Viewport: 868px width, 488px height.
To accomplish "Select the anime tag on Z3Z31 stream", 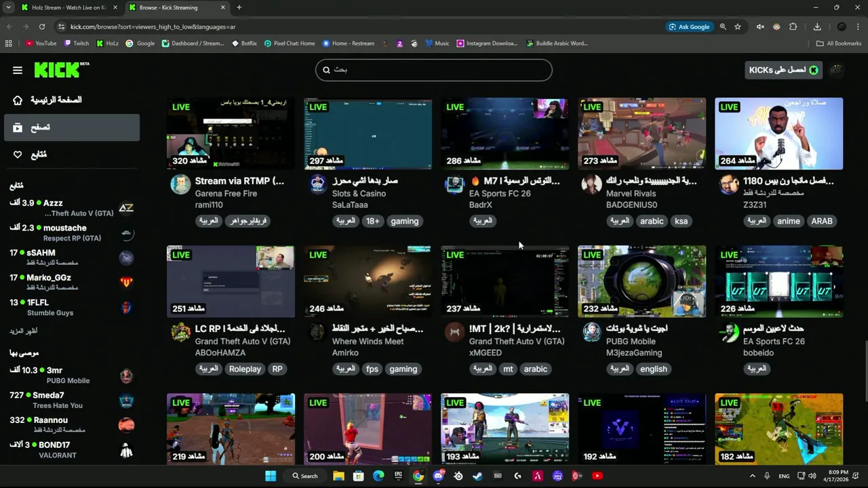I will (789, 221).
